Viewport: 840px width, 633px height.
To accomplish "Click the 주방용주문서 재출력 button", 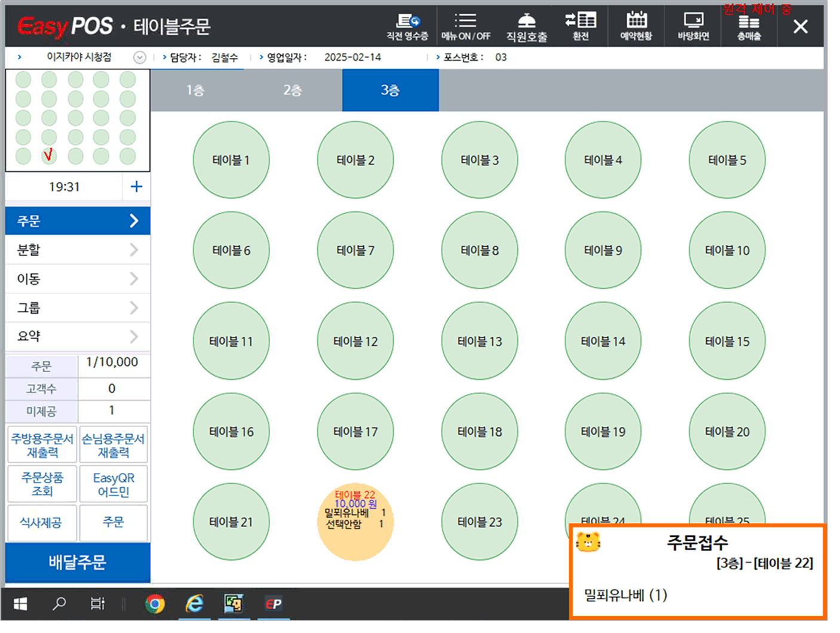I will click(x=42, y=445).
